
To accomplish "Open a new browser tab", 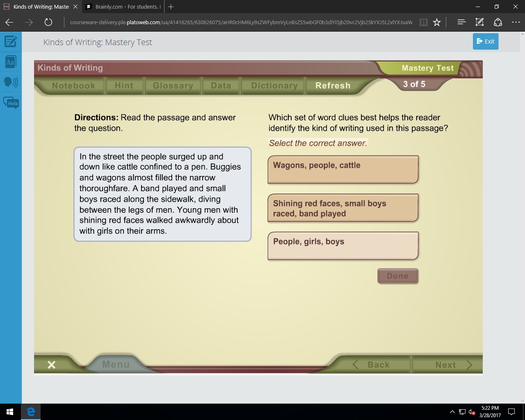I will (171, 7).
